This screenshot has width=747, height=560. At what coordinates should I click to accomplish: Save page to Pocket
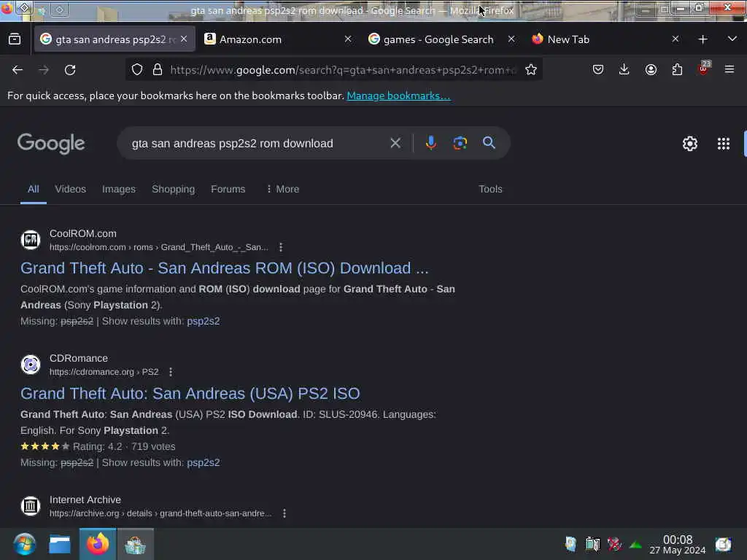coord(598,69)
